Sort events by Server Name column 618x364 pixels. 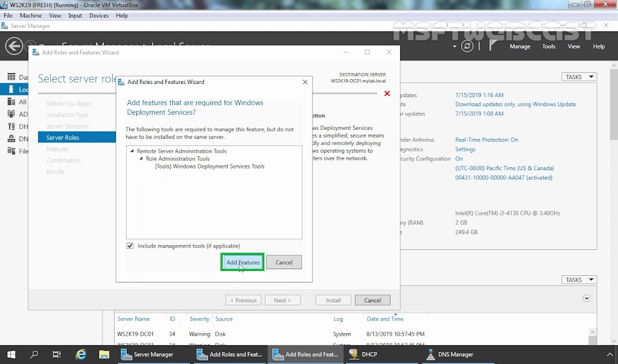[x=133, y=319]
